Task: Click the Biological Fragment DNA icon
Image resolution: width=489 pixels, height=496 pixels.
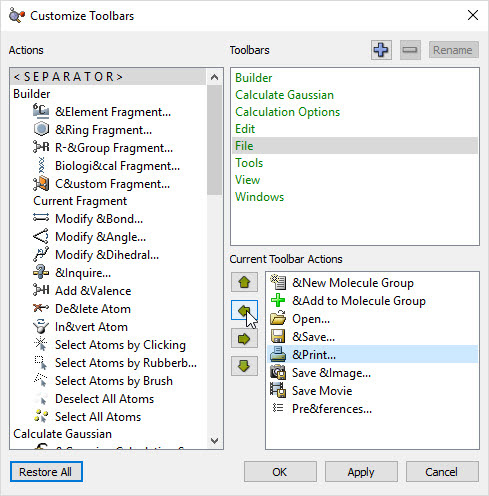Action: point(41,165)
